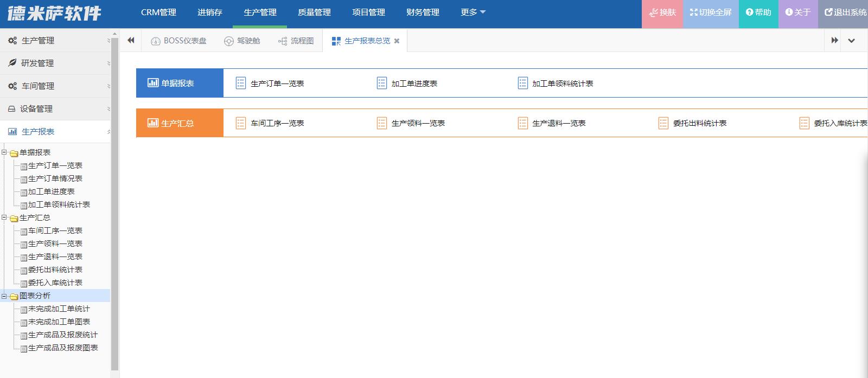The width and height of the screenshot is (868, 378).
Task: Open tab options chevron dropdown
Action: pos(851,41)
